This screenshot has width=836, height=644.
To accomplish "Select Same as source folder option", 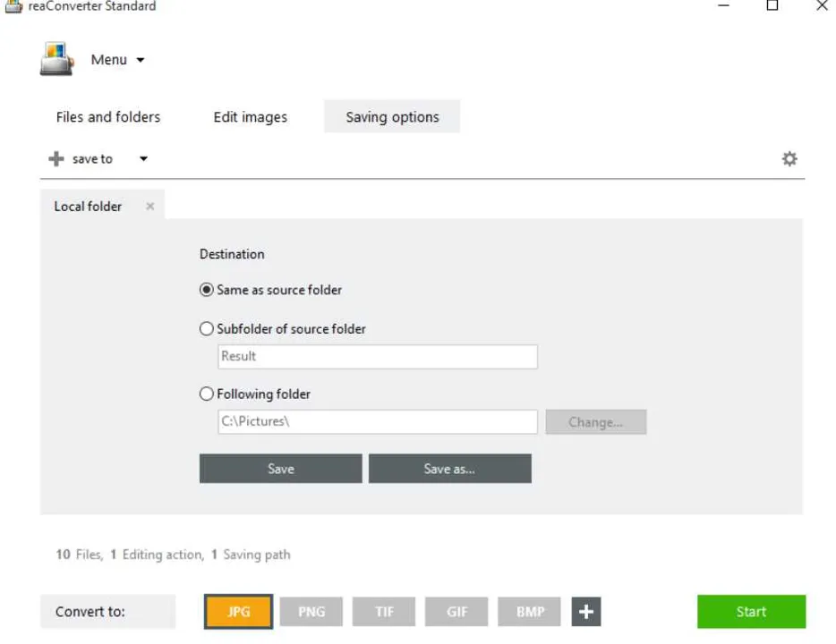I will pyautogui.click(x=271, y=290).
